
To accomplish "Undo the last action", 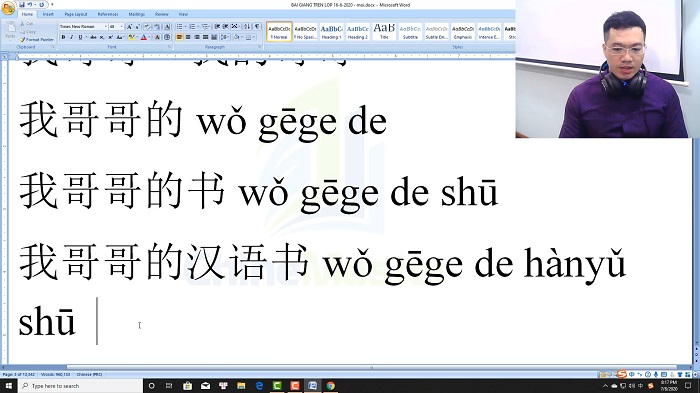I will coord(30,4).
